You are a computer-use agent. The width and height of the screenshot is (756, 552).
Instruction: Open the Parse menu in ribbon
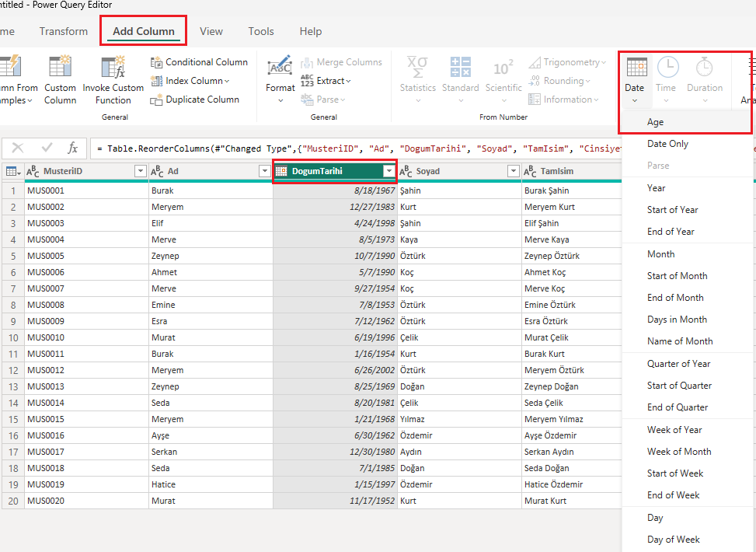323,100
